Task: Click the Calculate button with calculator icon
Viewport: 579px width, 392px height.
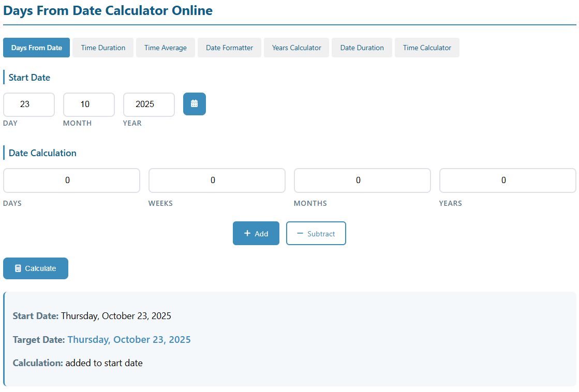Action: click(36, 268)
